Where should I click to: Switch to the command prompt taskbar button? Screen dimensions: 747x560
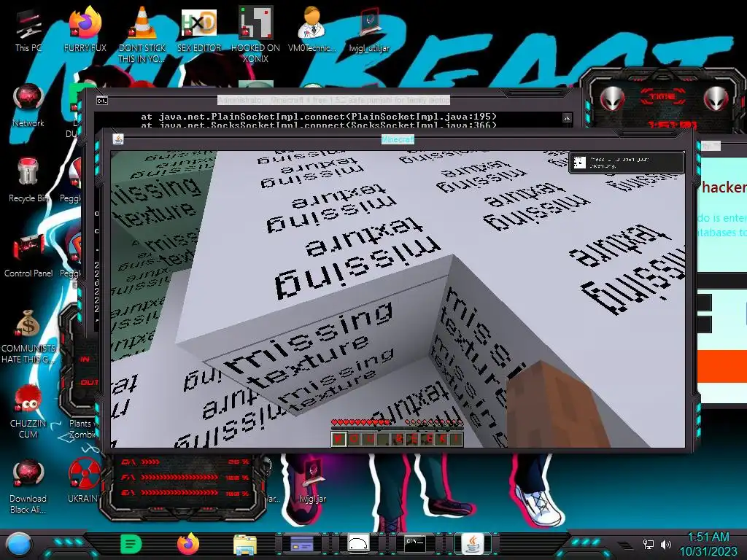click(x=415, y=543)
